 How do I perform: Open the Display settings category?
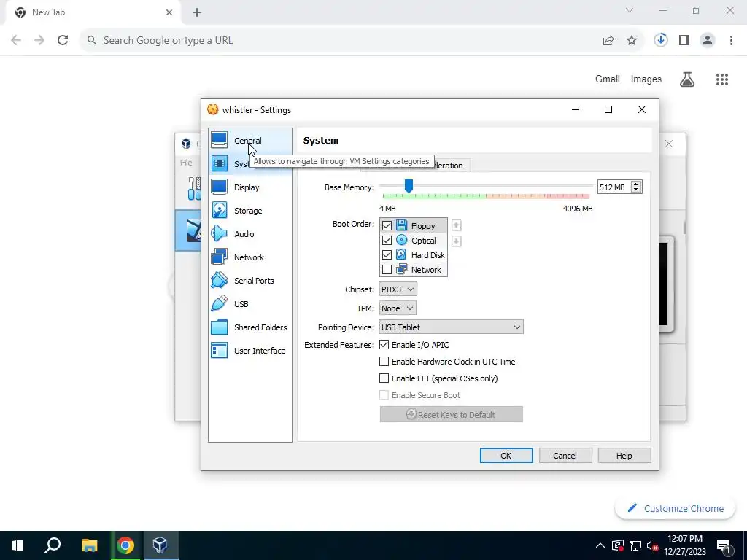coord(249,187)
